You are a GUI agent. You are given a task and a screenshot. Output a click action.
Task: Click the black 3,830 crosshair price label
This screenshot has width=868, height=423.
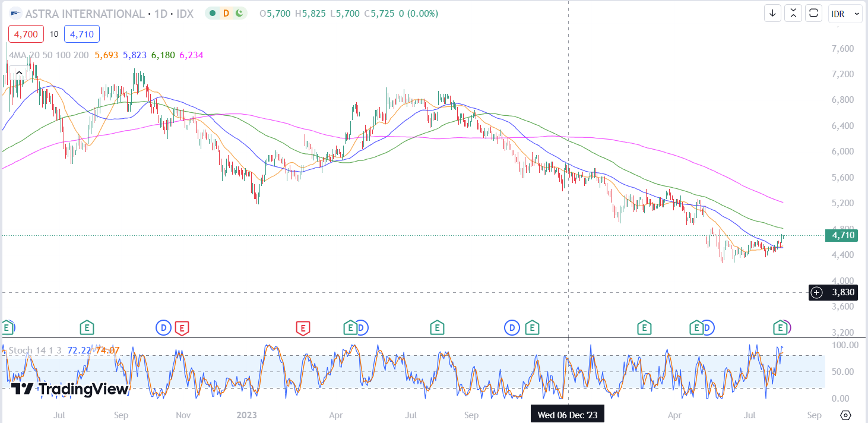pyautogui.click(x=842, y=292)
